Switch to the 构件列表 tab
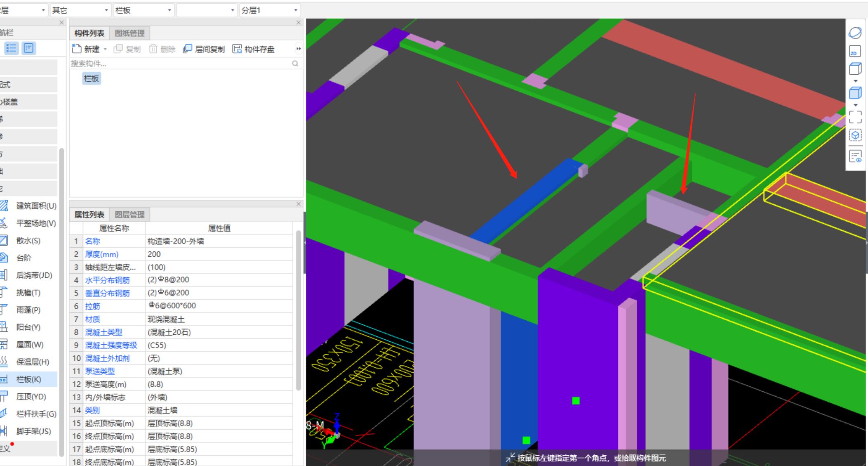This screenshot has width=868, height=466. (x=89, y=33)
